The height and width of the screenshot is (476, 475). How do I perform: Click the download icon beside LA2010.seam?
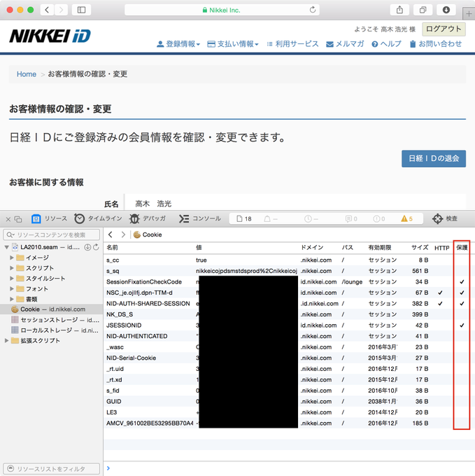(87, 247)
